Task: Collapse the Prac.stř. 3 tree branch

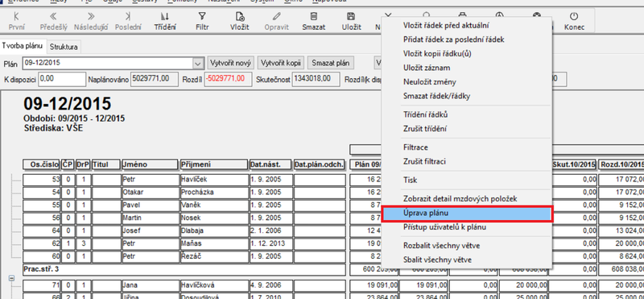Action: [11, 278]
